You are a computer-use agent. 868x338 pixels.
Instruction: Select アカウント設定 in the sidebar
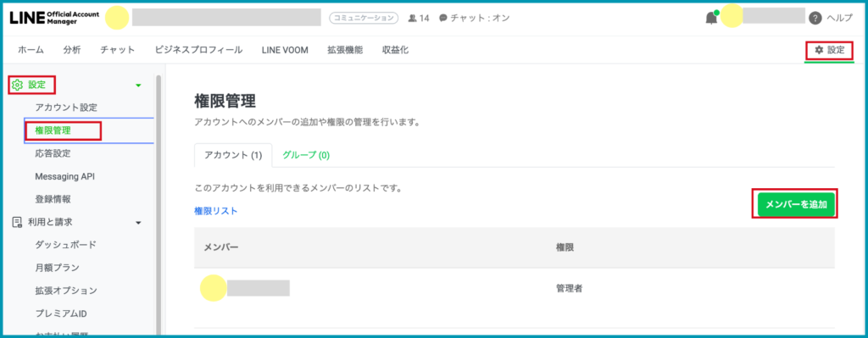click(66, 108)
